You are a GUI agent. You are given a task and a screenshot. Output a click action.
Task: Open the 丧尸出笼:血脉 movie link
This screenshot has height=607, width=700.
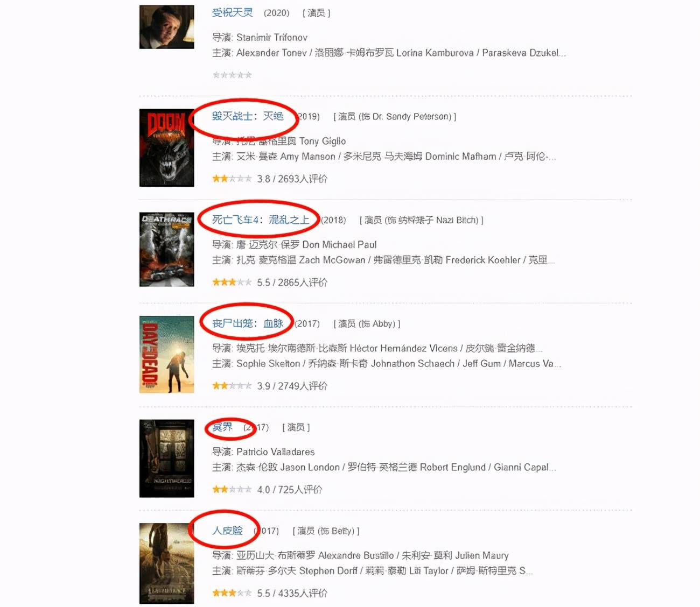click(x=248, y=323)
